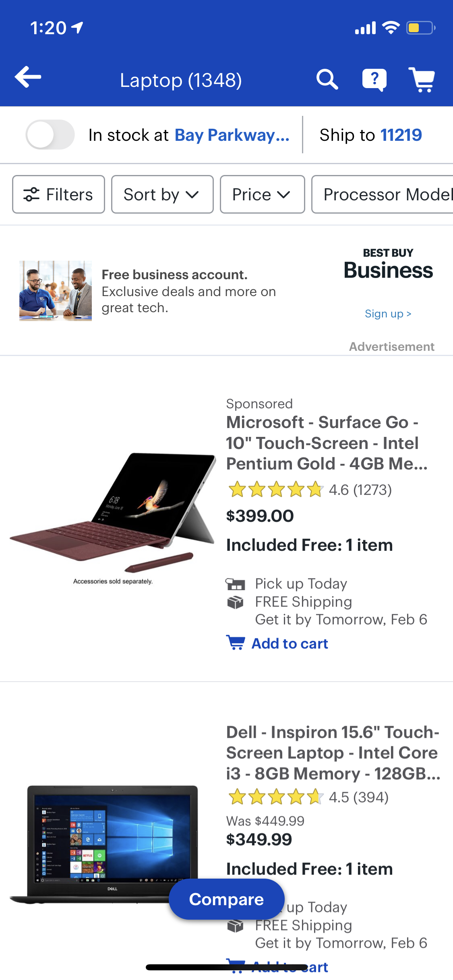Expand the Sort by dropdown
Screen dimensions: 453x980
162,194
